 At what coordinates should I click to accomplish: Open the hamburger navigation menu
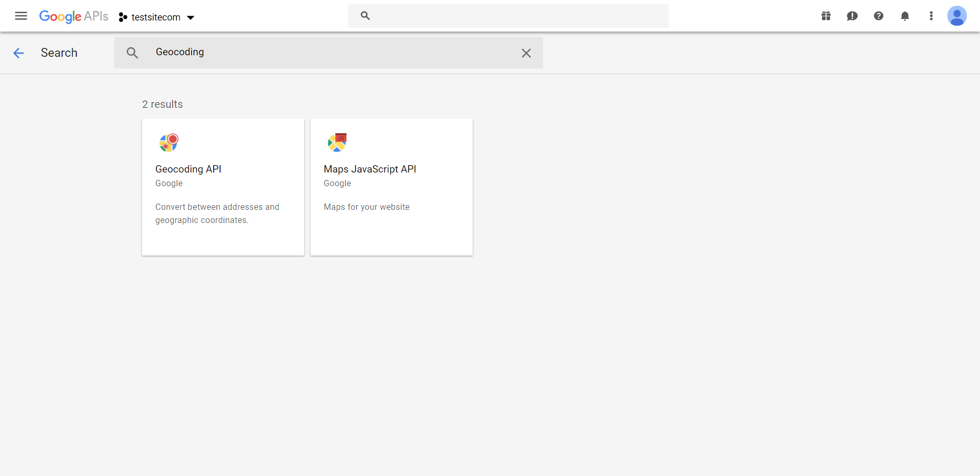pos(21,16)
